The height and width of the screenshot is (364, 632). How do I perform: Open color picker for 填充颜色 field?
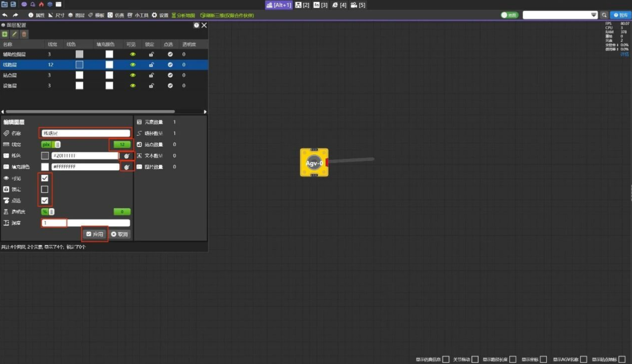click(x=127, y=167)
